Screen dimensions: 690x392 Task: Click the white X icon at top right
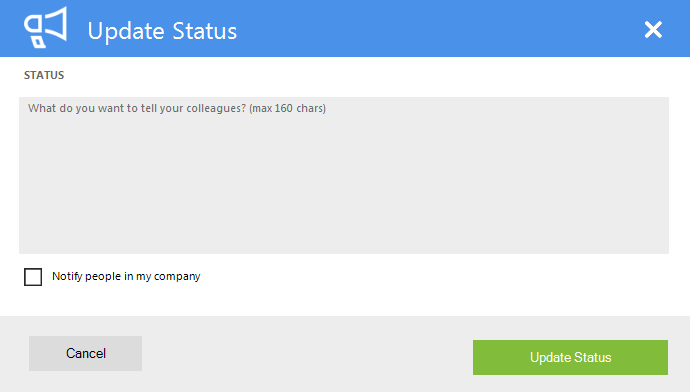click(x=653, y=30)
